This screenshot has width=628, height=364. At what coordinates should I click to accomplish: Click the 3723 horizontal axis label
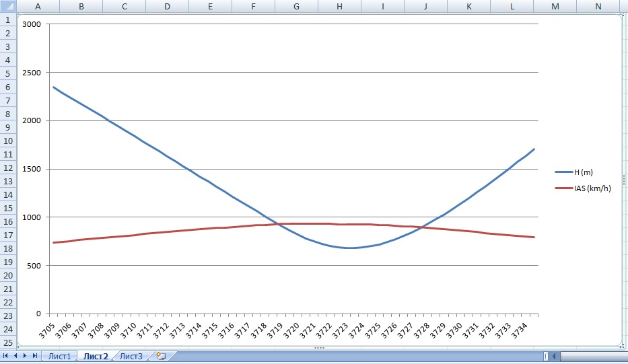[340, 331]
